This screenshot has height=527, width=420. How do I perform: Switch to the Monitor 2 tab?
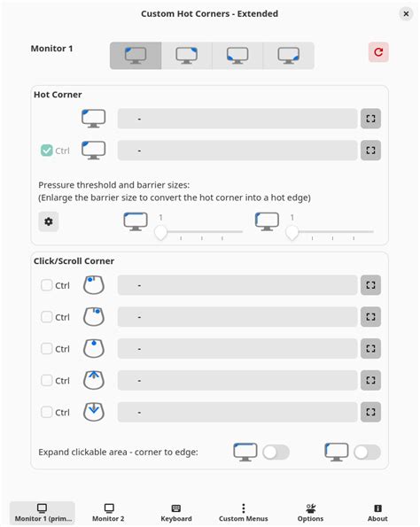tap(109, 513)
